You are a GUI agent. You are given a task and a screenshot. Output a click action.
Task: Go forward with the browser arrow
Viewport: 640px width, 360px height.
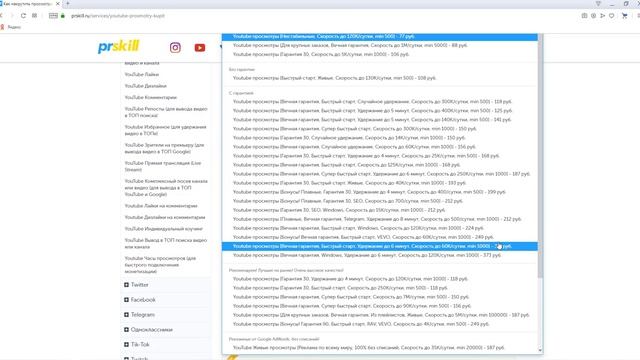pos(11,16)
